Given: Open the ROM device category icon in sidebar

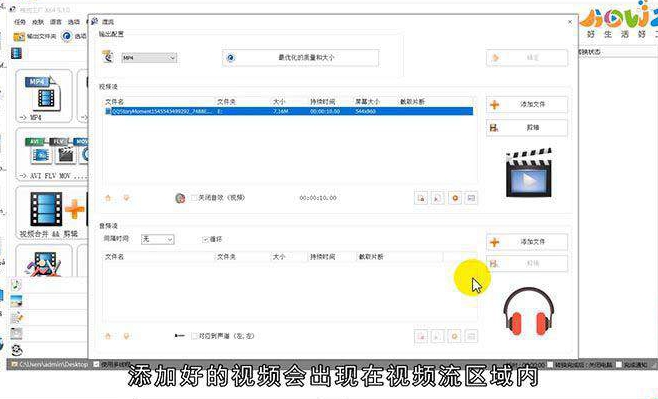Looking at the screenshot, I should coord(16,334).
